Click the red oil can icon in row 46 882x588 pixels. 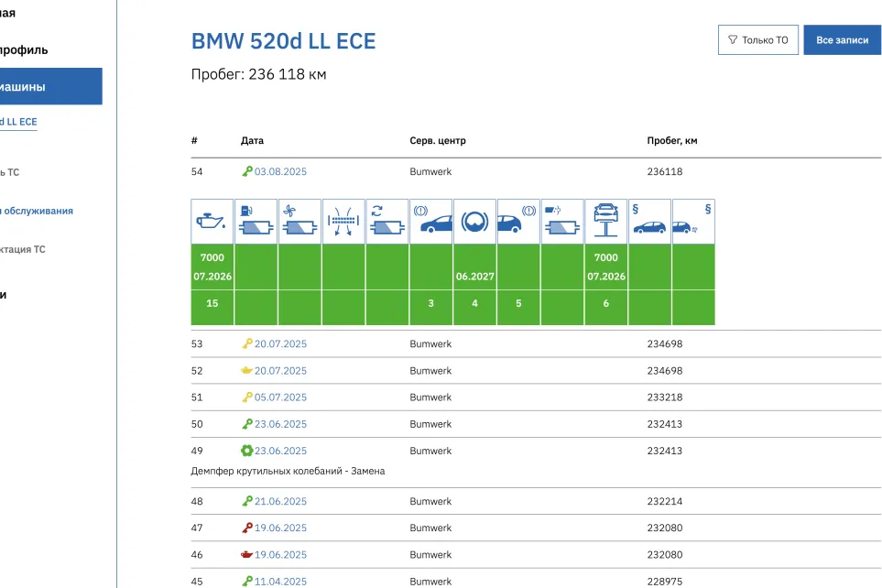[x=246, y=554]
